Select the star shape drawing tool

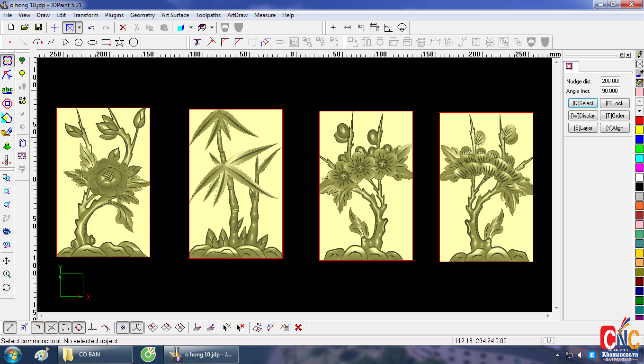click(x=120, y=42)
